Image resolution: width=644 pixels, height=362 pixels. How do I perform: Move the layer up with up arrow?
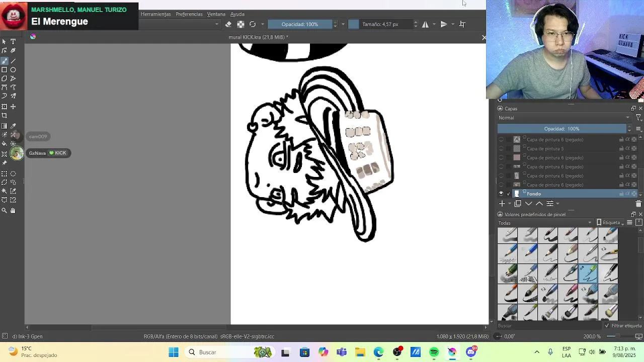[539, 204]
